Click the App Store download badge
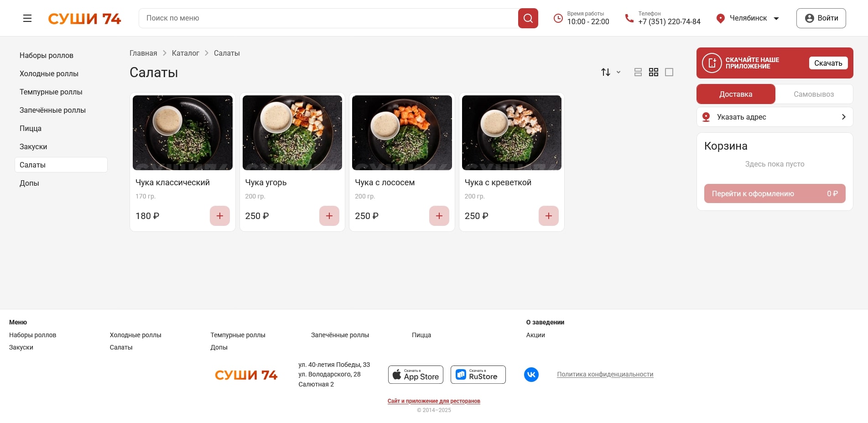The width and height of the screenshot is (868, 423). [416, 375]
